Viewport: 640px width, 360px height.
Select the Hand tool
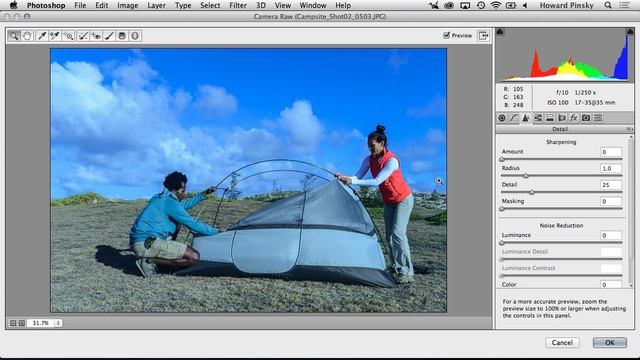(27, 36)
